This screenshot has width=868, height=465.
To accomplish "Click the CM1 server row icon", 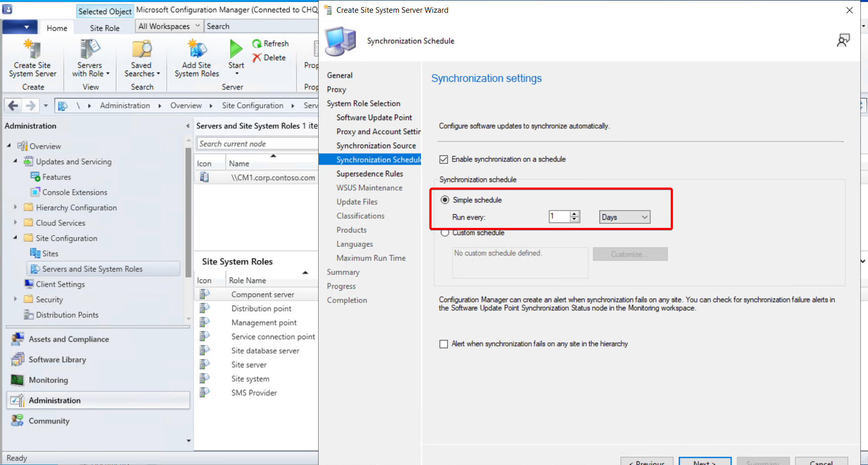I will coord(205,177).
